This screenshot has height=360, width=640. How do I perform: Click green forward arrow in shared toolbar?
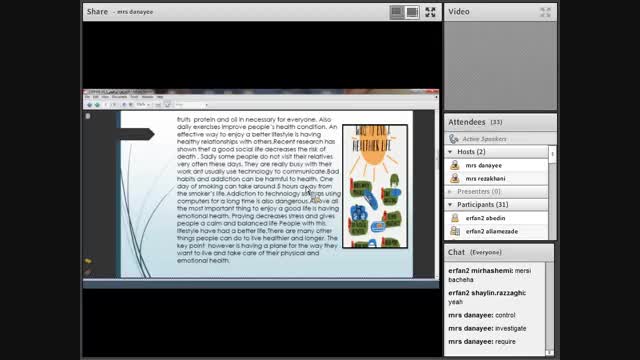coord(97,105)
